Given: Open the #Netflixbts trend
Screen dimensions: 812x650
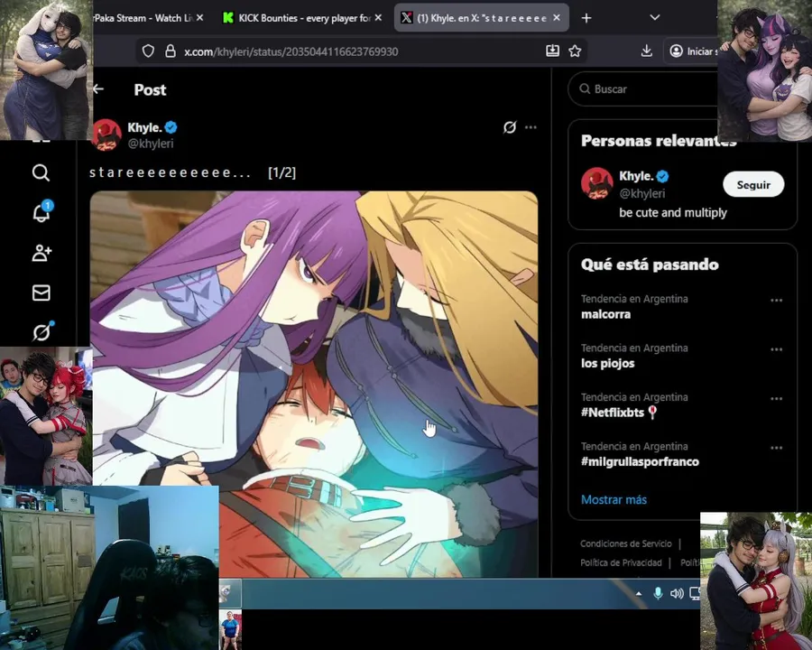Looking at the screenshot, I should click(x=619, y=413).
